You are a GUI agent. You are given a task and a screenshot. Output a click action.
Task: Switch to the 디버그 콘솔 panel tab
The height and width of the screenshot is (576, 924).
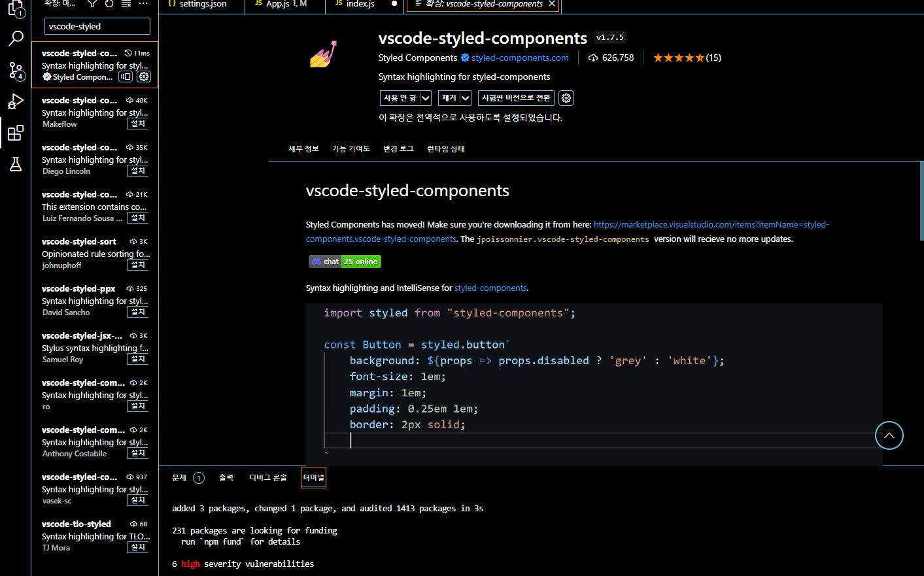[x=268, y=478]
